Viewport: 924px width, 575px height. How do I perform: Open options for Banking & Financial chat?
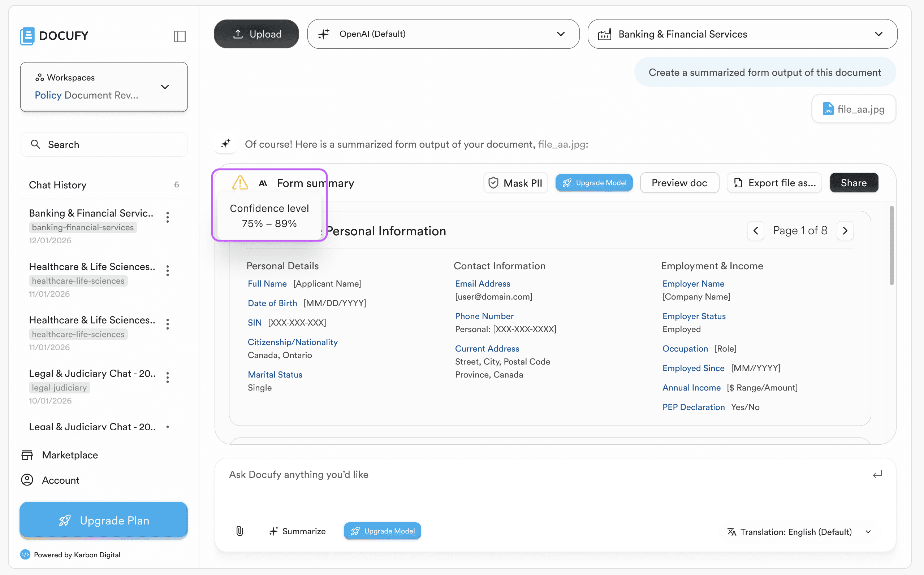pyautogui.click(x=168, y=217)
